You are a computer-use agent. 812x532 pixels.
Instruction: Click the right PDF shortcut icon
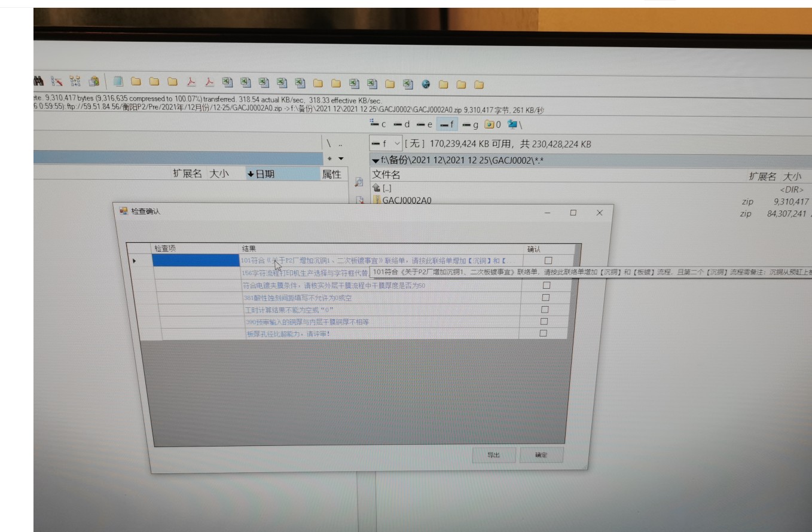(209, 82)
